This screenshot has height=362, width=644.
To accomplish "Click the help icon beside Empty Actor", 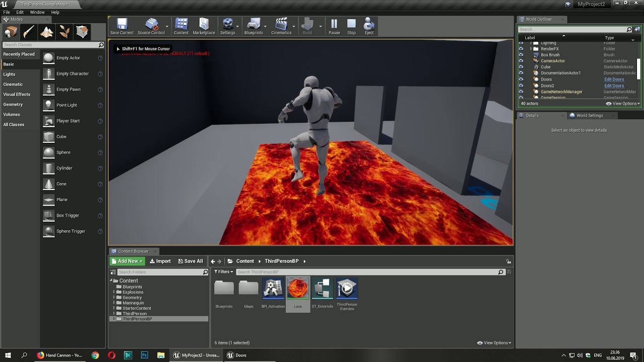I will click(100, 58).
